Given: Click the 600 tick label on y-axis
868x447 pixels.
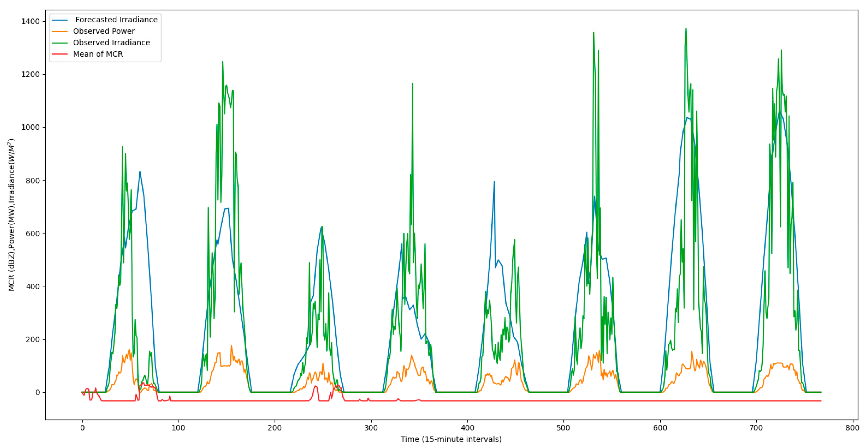Looking at the screenshot, I should point(33,233).
